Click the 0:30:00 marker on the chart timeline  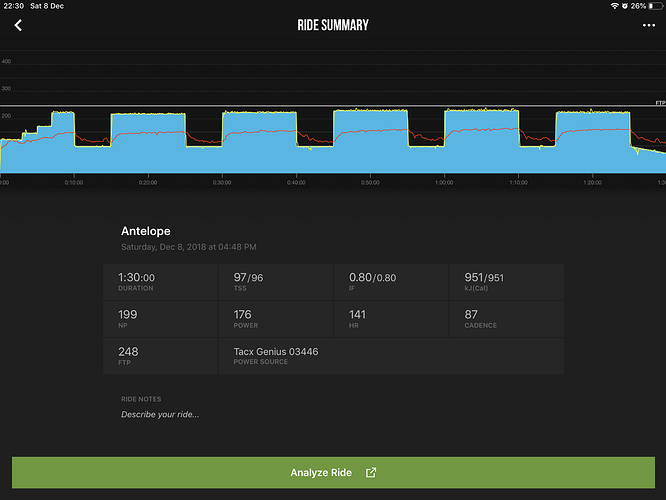(x=222, y=182)
